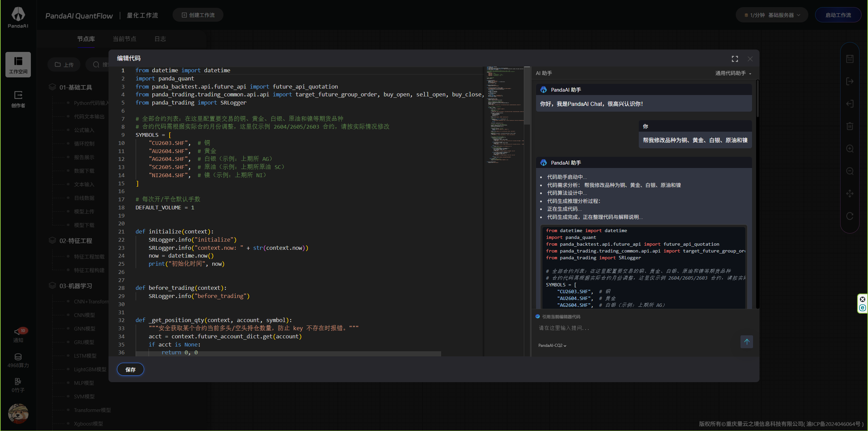Viewport: 868px width, 431px height.
Task: Open the 通用代码助手 assistant dropdown
Action: pos(733,73)
